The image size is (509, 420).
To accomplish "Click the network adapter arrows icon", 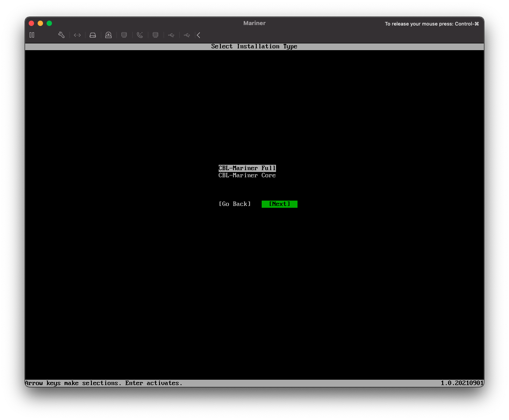I will tap(77, 35).
